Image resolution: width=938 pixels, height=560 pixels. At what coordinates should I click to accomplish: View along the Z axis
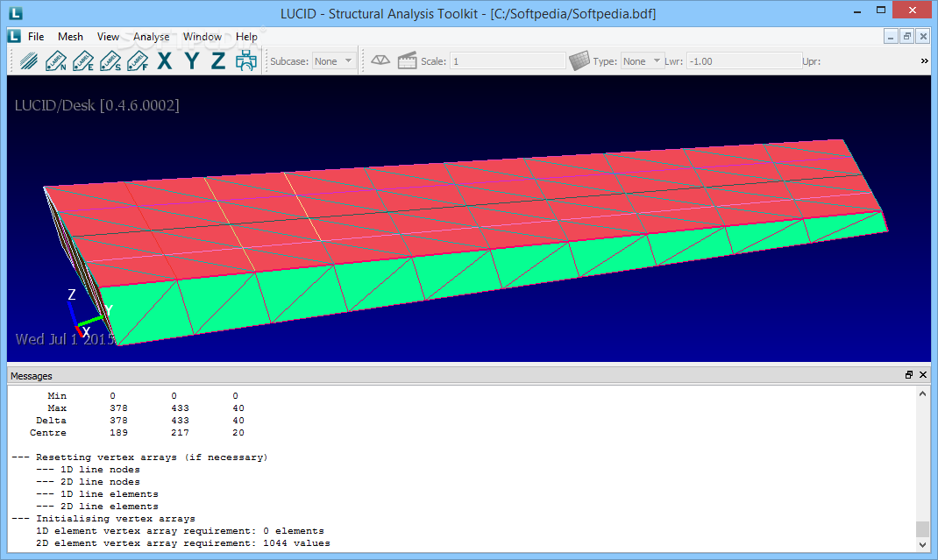[x=218, y=61]
